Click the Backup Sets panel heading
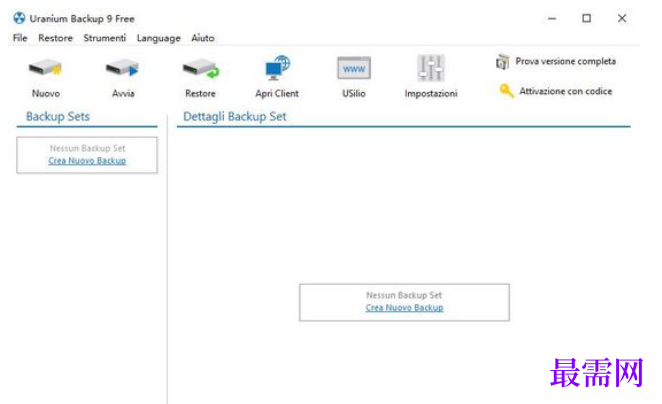662x404 pixels. click(x=58, y=117)
